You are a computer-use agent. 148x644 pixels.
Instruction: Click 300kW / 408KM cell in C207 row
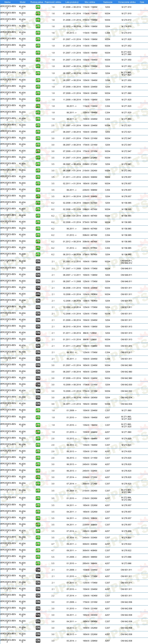click(x=90, y=550)
